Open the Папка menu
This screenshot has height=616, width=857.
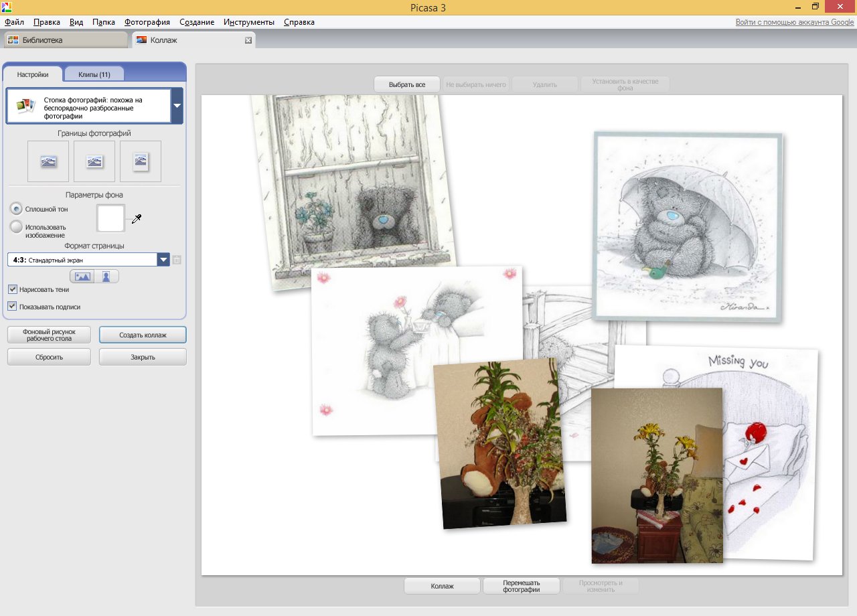click(x=104, y=22)
